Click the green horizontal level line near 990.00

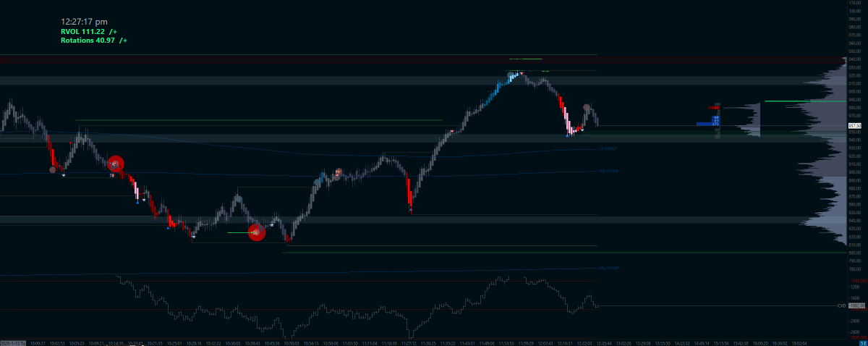pyautogui.click(x=805, y=101)
